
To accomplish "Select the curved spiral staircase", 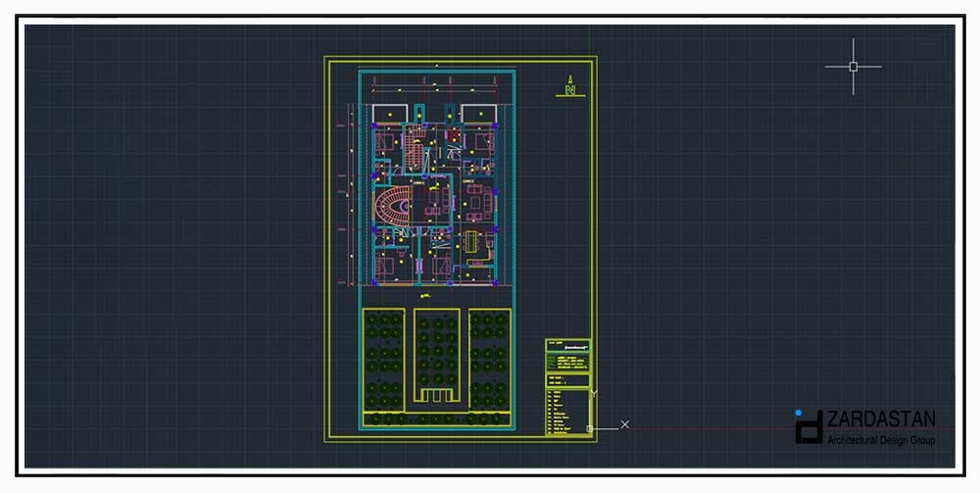I will click(x=392, y=204).
